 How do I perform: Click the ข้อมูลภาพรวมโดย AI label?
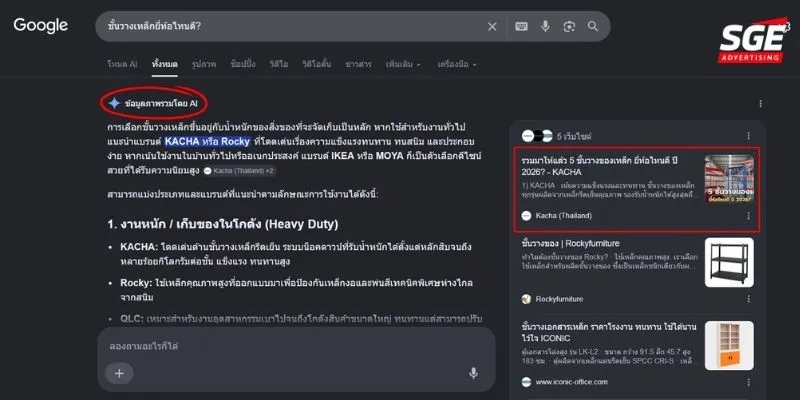coord(161,104)
